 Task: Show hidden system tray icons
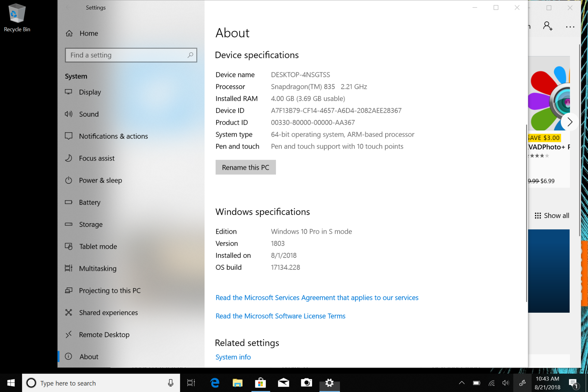tap(462, 383)
